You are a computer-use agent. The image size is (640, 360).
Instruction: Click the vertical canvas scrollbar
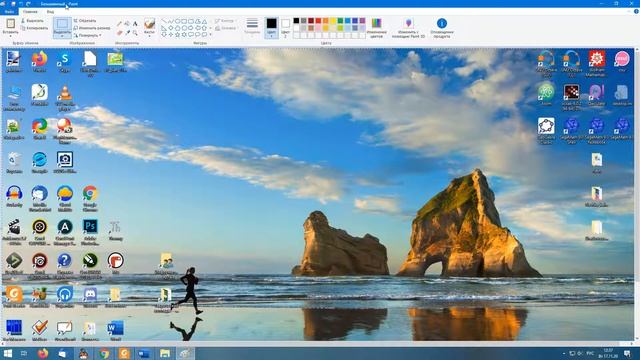637,194
